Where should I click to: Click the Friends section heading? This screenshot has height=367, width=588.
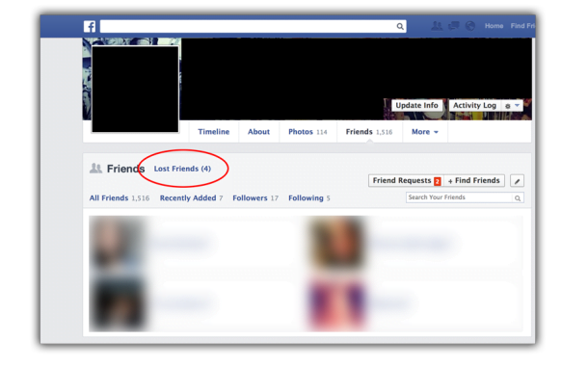[125, 169]
